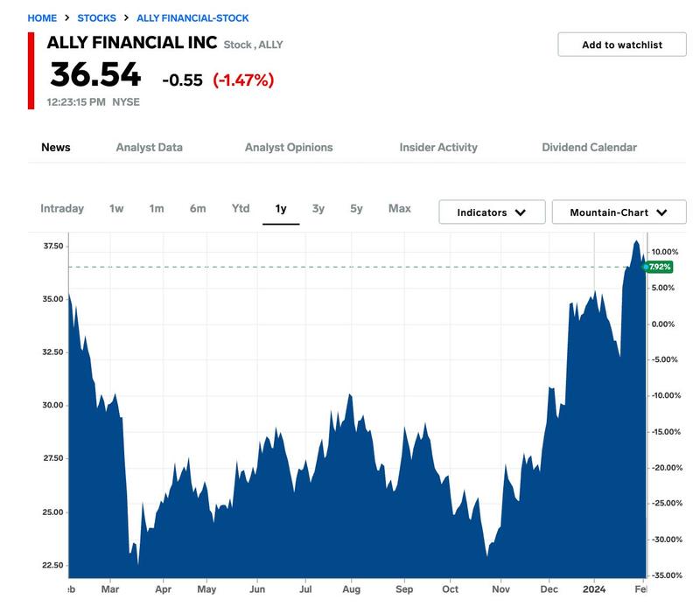Click chevron arrow in Mountain-Chart dropdown
The image size is (700, 613).
(661, 212)
